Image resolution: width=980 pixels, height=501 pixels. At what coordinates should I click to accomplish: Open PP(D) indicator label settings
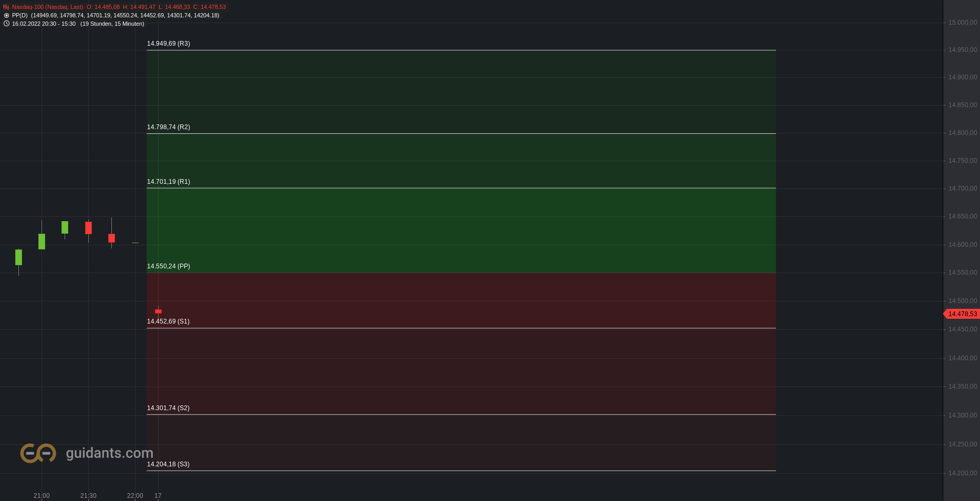click(20, 15)
